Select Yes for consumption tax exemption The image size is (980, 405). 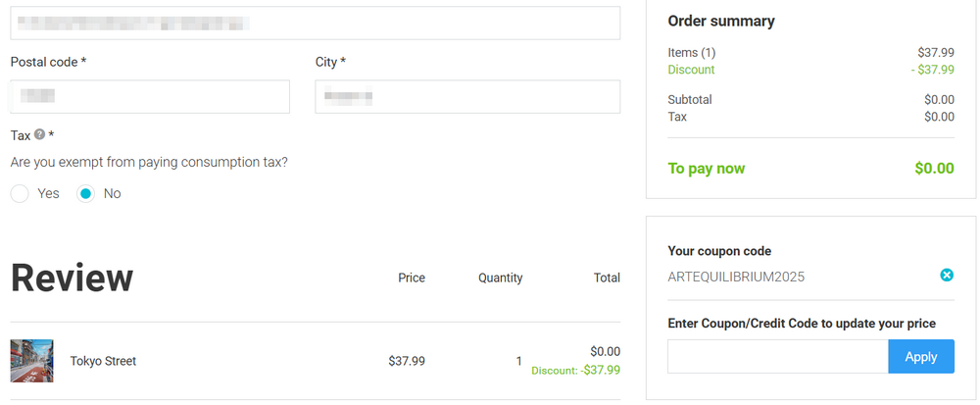(20, 194)
